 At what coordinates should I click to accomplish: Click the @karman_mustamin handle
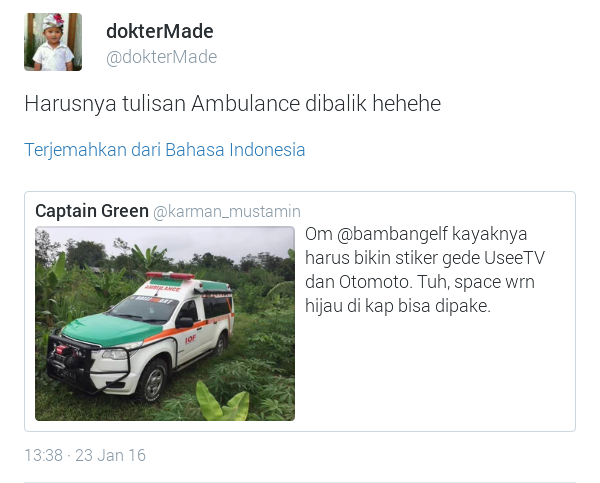tap(227, 211)
